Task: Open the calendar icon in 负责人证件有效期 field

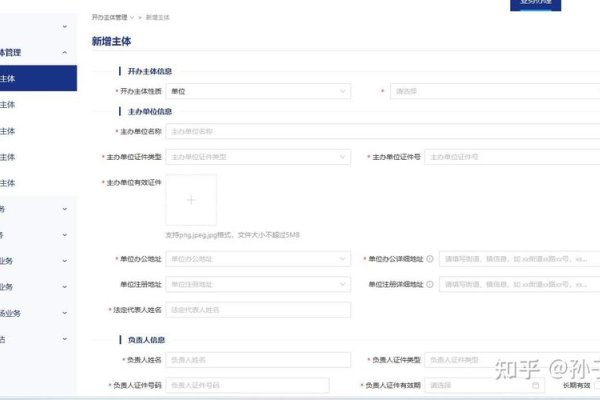Action: click(536, 385)
